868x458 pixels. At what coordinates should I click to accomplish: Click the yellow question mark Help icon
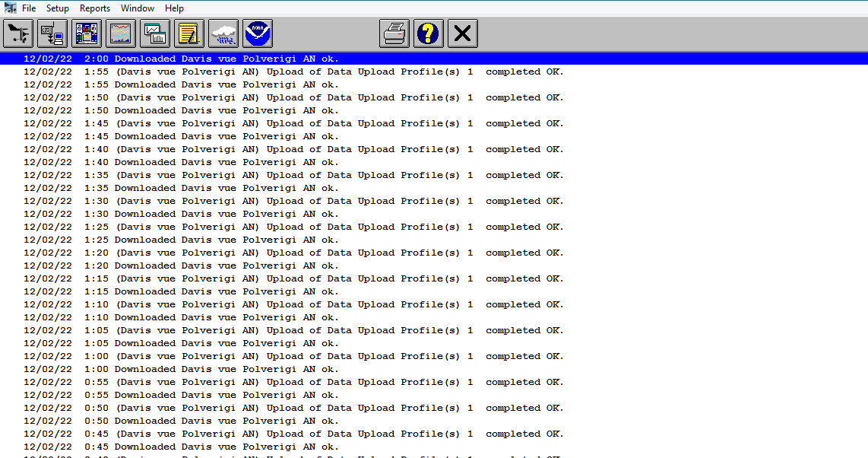(x=429, y=33)
